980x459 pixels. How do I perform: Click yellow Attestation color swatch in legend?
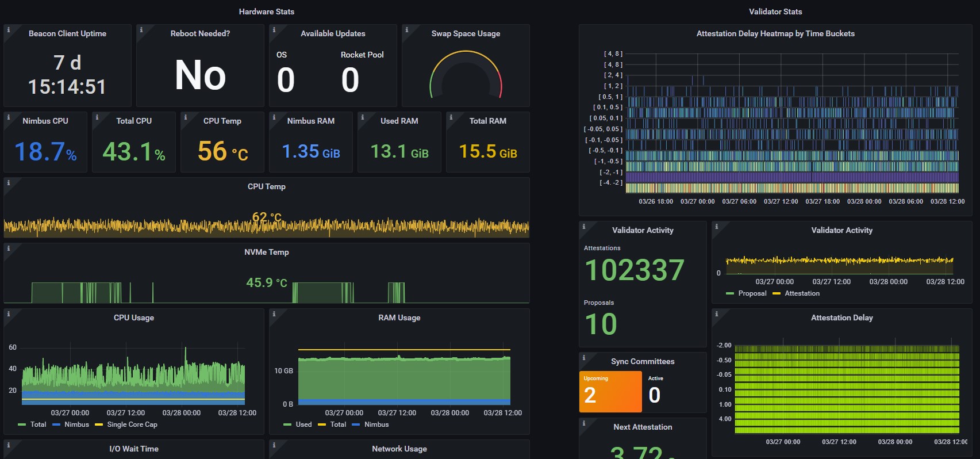click(x=777, y=294)
